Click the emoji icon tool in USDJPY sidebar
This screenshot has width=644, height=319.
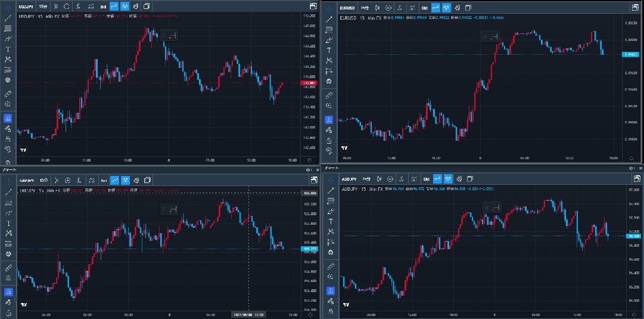pos(8,80)
